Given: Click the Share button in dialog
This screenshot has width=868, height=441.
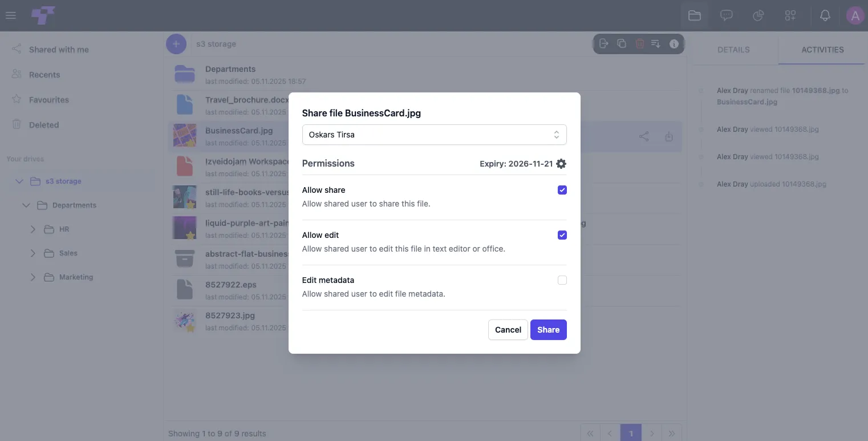Looking at the screenshot, I should (x=549, y=330).
